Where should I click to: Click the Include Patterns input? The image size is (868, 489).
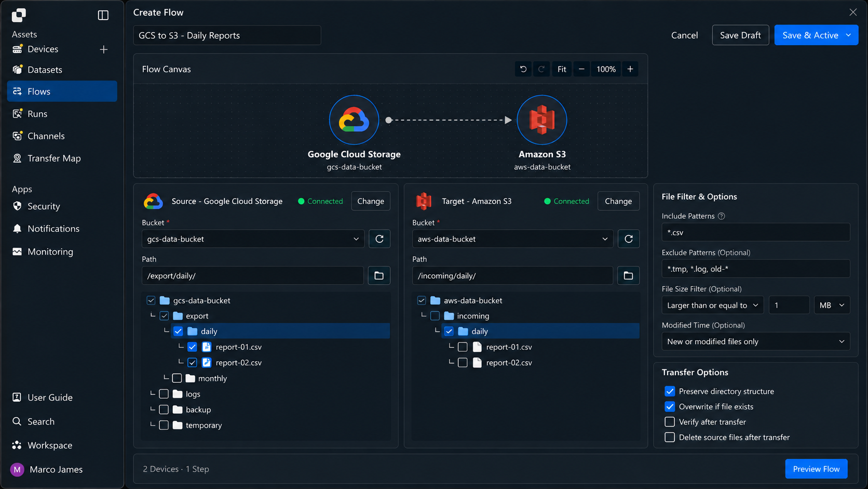pos(756,232)
